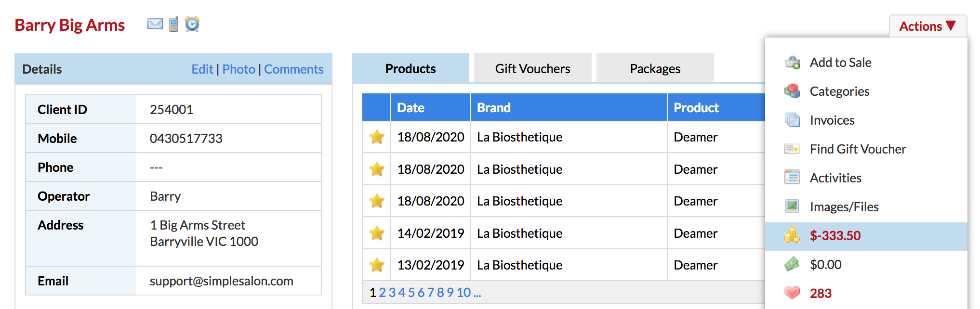Open the Comments link in Details
The width and height of the screenshot is (980, 309).
[x=294, y=69]
